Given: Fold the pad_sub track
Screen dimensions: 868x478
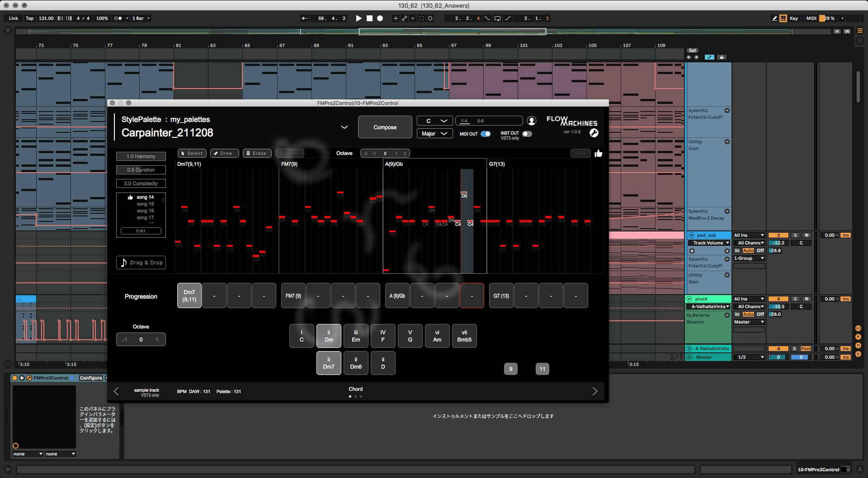Looking at the screenshot, I should point(691,235).
